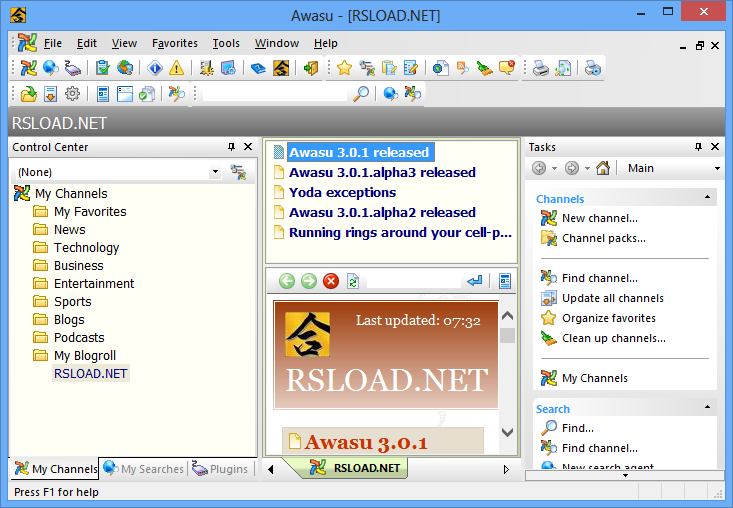
Task: Switch to the My Searches tab
Action: pos(144,469)
